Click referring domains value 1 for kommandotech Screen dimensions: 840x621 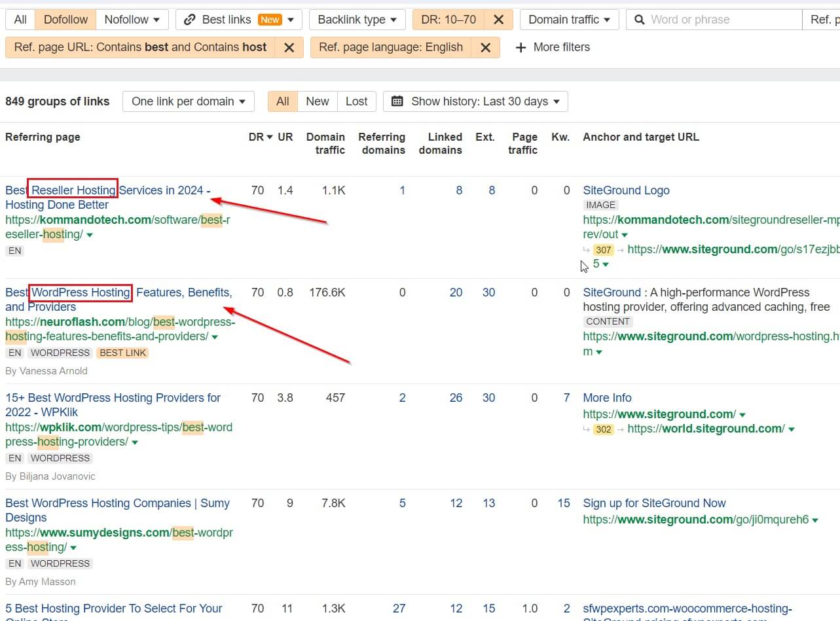tap(402, 190)
